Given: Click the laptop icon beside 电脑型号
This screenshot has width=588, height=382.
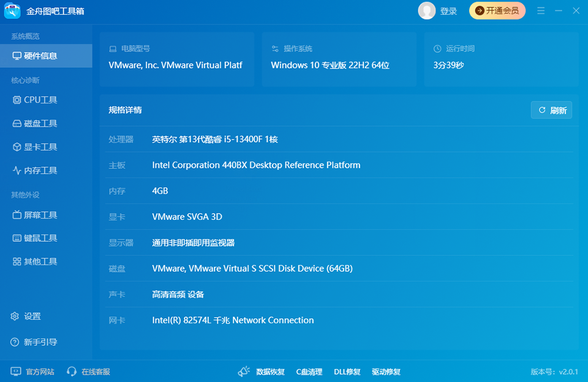Looking at the screenshot, I should tap(113, 49).
